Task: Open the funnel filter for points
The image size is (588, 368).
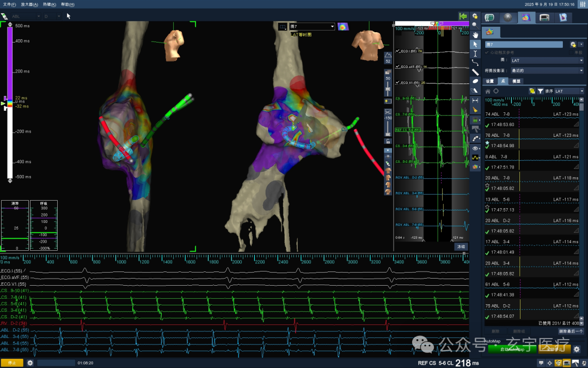Action: pos(541,91)
